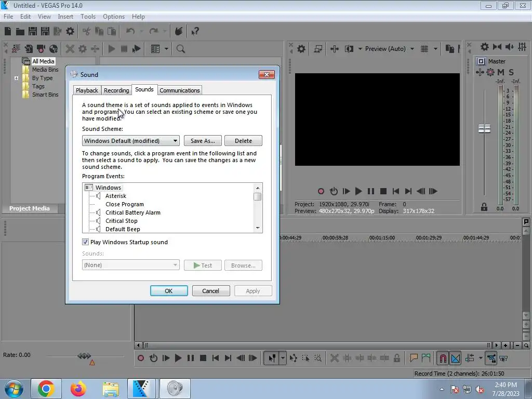Click the Test sound button
Image resolution: width=532 pixels, height=399 pixels.
click(x=203, y=265)
